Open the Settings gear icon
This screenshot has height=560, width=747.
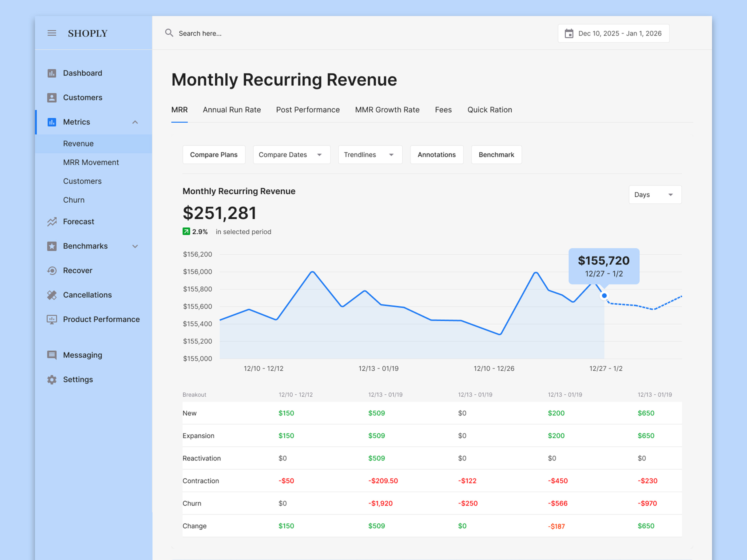52,379
